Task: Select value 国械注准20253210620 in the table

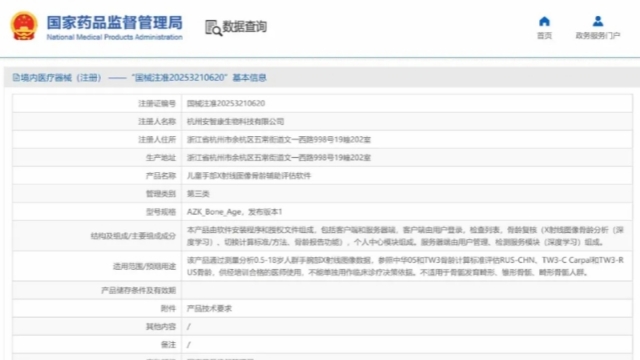Action: [x=226, y=104]
